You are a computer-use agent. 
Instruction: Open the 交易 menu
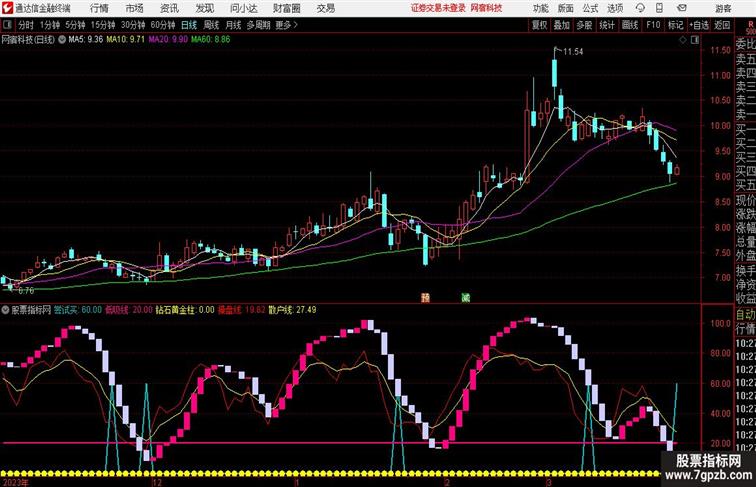click(325, 8)
